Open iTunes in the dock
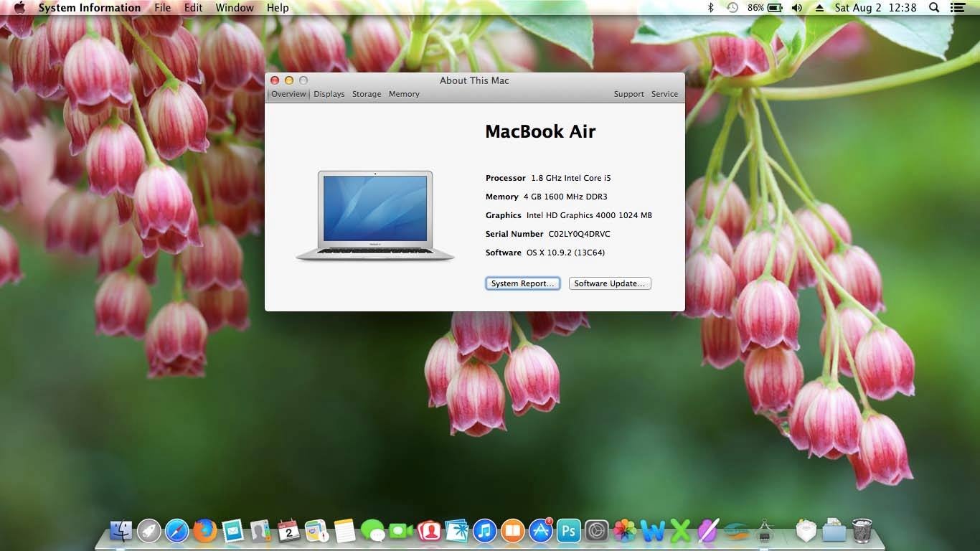The width and height of the screenshot is (980, 551). coord(485,531)
